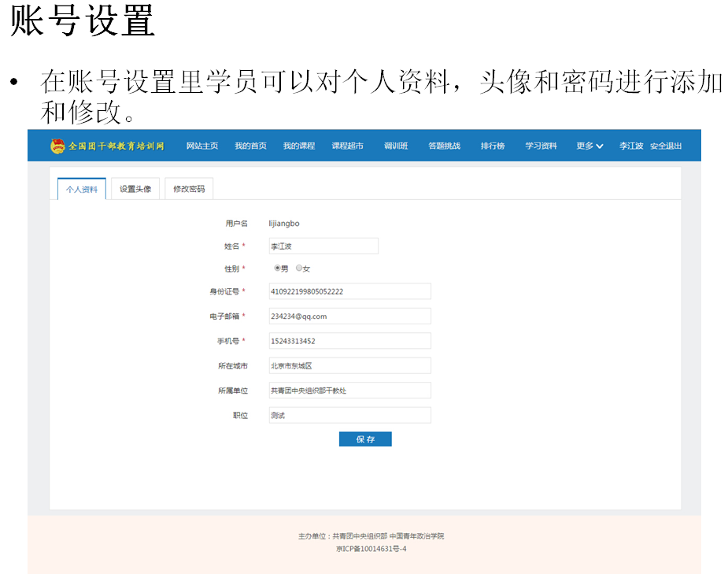Go to 我的首页 nav item

click(x=251, y=146)
